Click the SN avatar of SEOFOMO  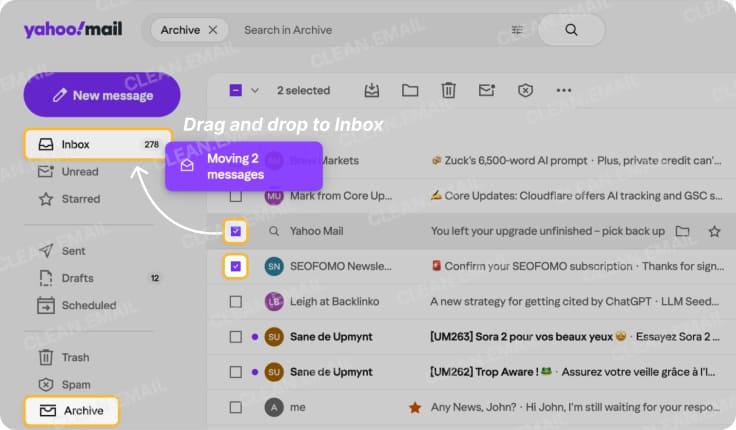point(274,266)
